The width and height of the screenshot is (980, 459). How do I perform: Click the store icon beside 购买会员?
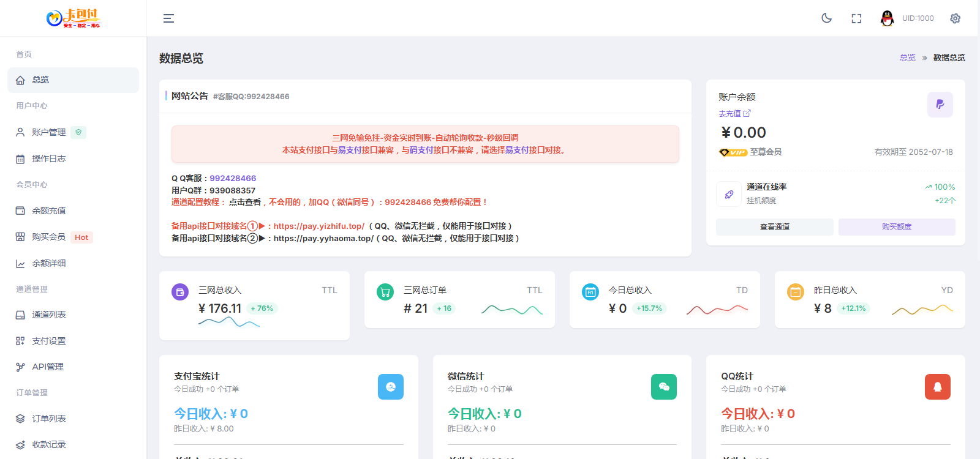point(20,237)
